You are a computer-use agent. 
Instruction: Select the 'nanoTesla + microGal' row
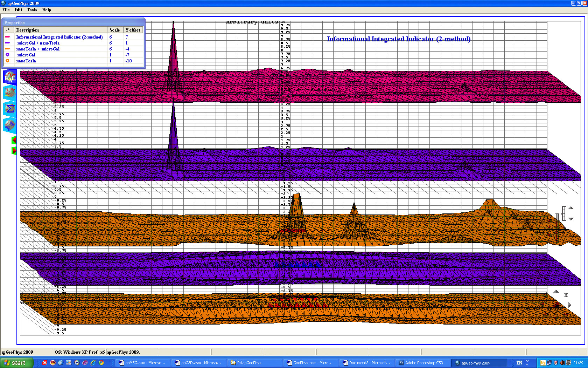(x=38, y=49)
